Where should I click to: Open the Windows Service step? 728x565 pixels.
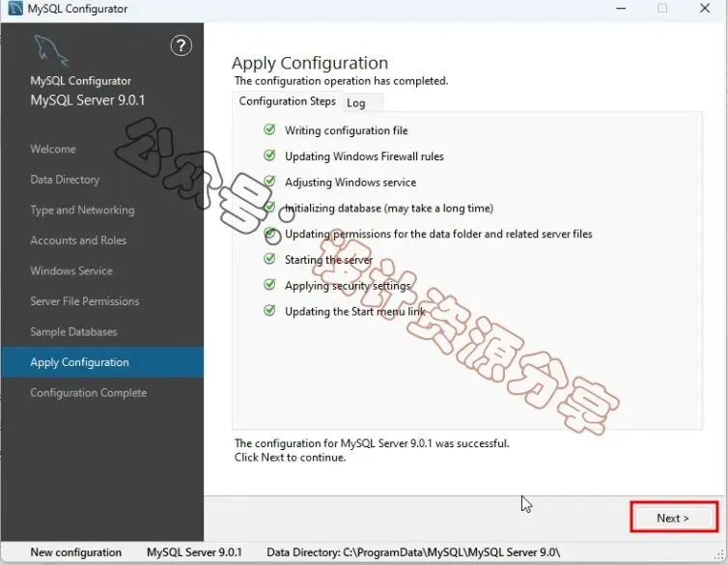point(71,271)
